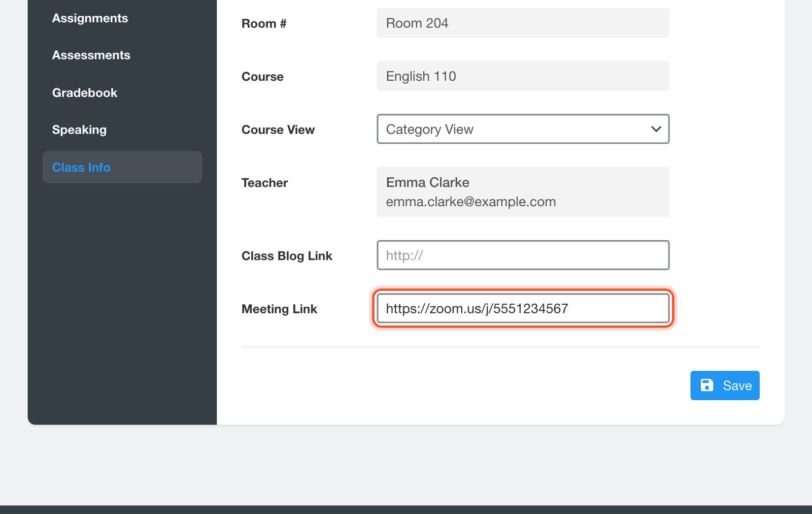Focus the Meeting Link input field

(523, 308)
